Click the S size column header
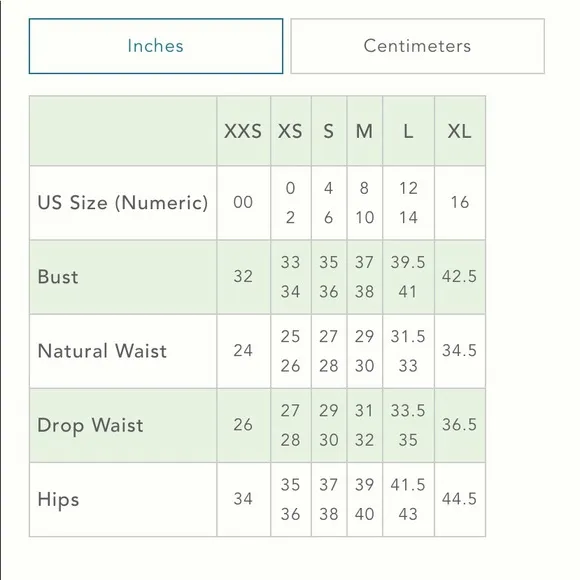580x580 pixels. [329, 131]
